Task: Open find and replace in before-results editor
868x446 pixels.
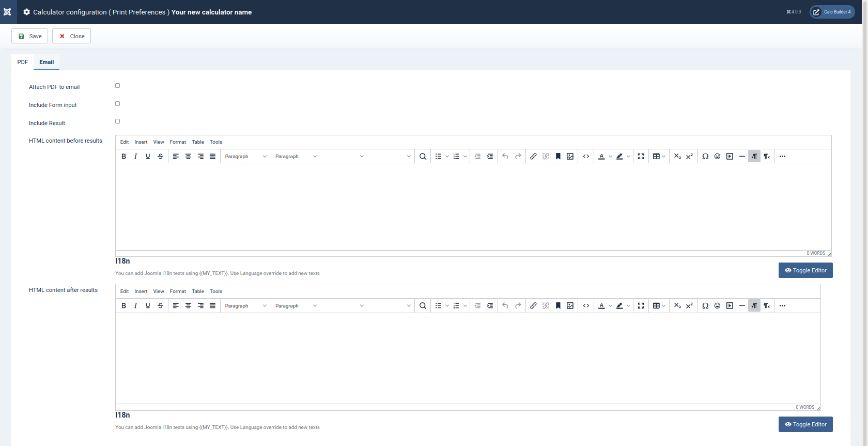Action: pyautogui.click(x=423, y=156)
